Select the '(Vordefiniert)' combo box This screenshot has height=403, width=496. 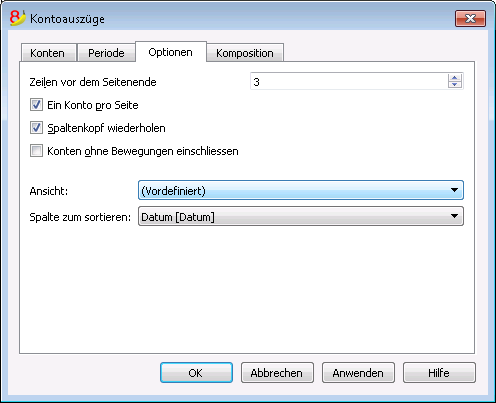click(x=301, y=190)
